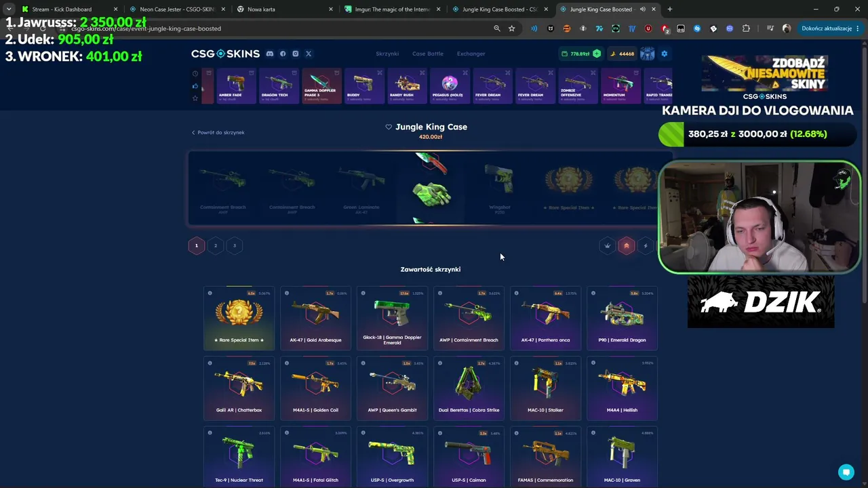The height and width of the screenshot is (488, 868).
Task: Close the Imgur browser tab
Action: click(x=439, y=9)
